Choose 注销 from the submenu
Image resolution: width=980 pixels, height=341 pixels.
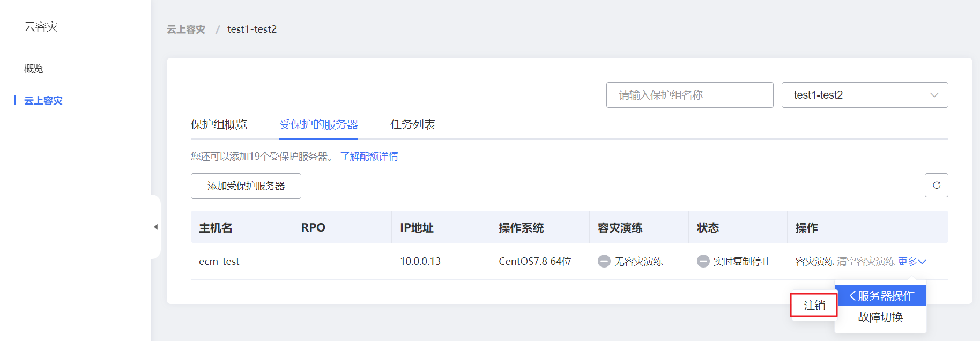(x=814, y=306)
